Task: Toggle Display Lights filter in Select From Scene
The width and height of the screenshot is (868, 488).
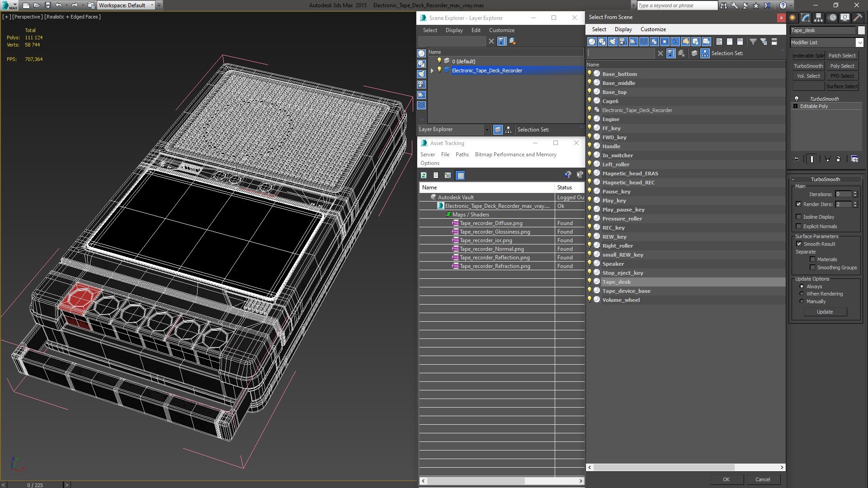Action: pyautogui.click(x=613, y=42)
